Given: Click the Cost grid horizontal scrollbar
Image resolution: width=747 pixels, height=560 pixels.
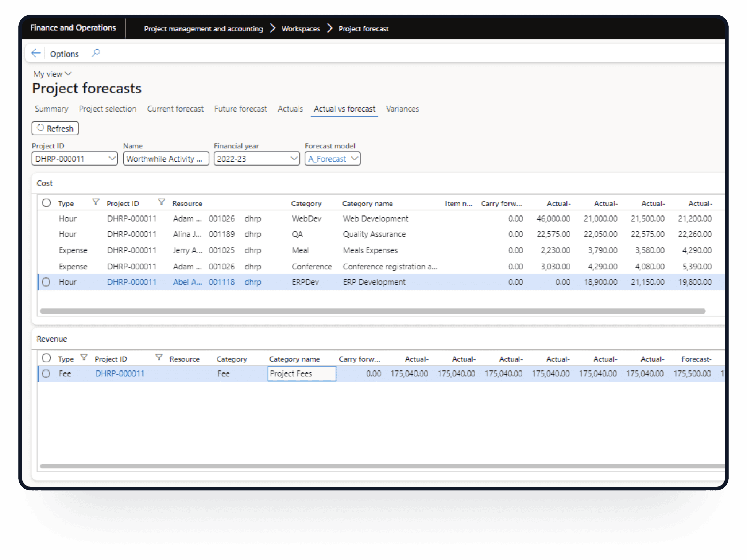Looking at the screenshot, I should pos(373,311).
